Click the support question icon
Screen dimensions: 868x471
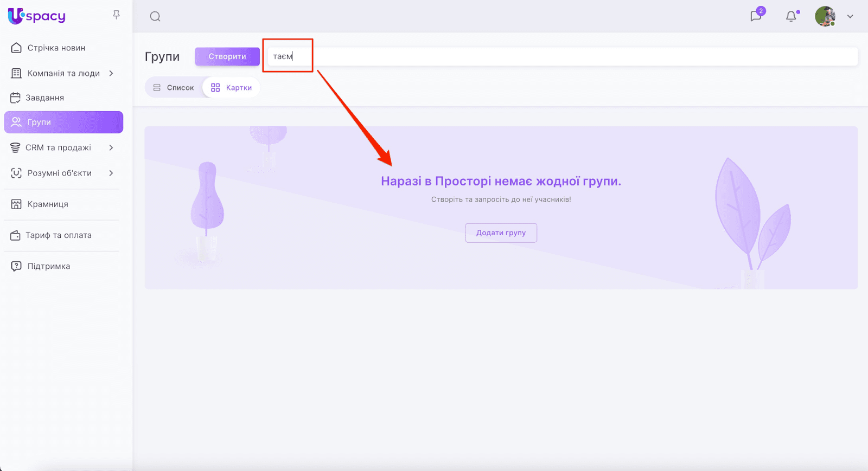click(16, 266)
